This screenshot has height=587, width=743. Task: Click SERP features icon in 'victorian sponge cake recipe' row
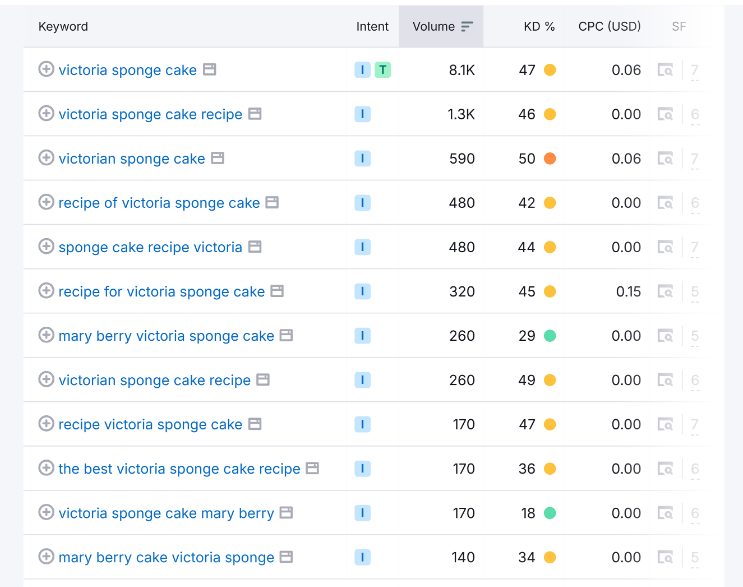pos(665,380)
